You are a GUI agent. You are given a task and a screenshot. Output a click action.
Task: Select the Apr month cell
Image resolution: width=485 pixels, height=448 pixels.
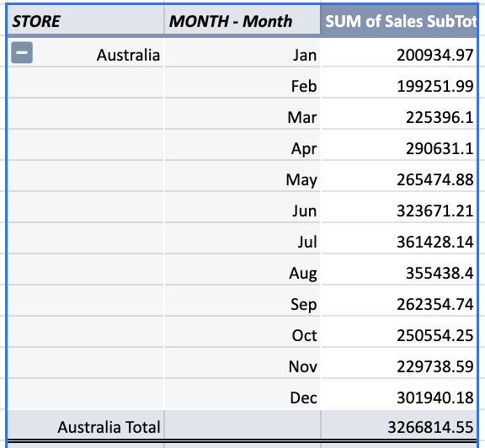(x=242, y=146)
